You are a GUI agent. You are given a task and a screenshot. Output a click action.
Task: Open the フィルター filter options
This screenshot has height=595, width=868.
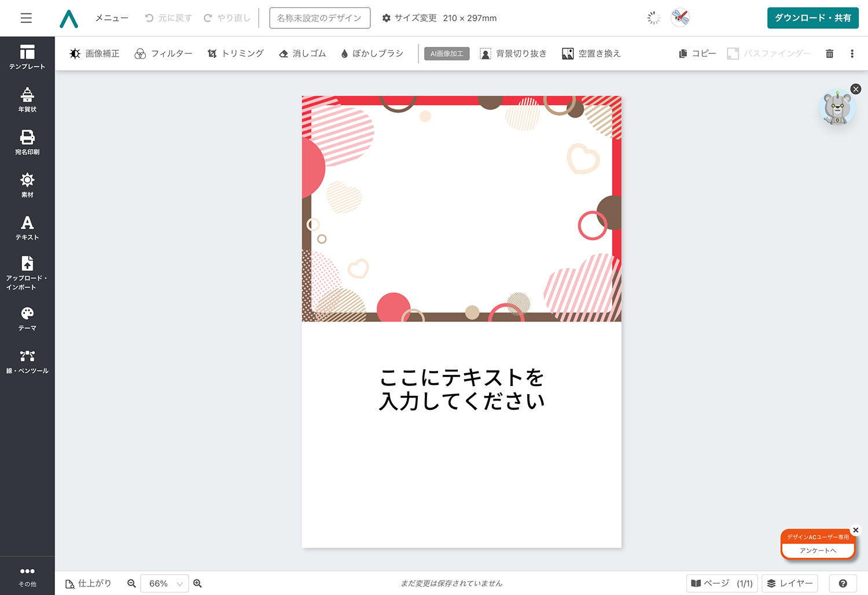(x=164, y=53)
